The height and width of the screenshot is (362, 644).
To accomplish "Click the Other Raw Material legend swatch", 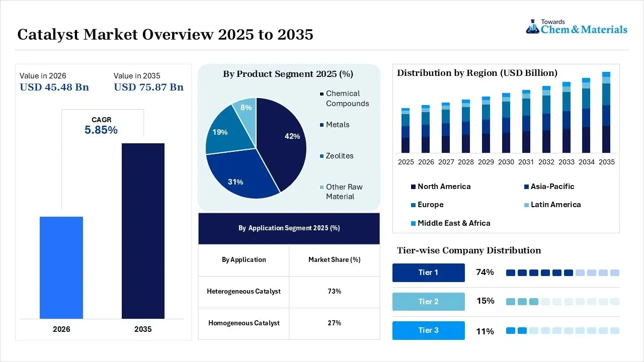I will click(x=321, y=188).
